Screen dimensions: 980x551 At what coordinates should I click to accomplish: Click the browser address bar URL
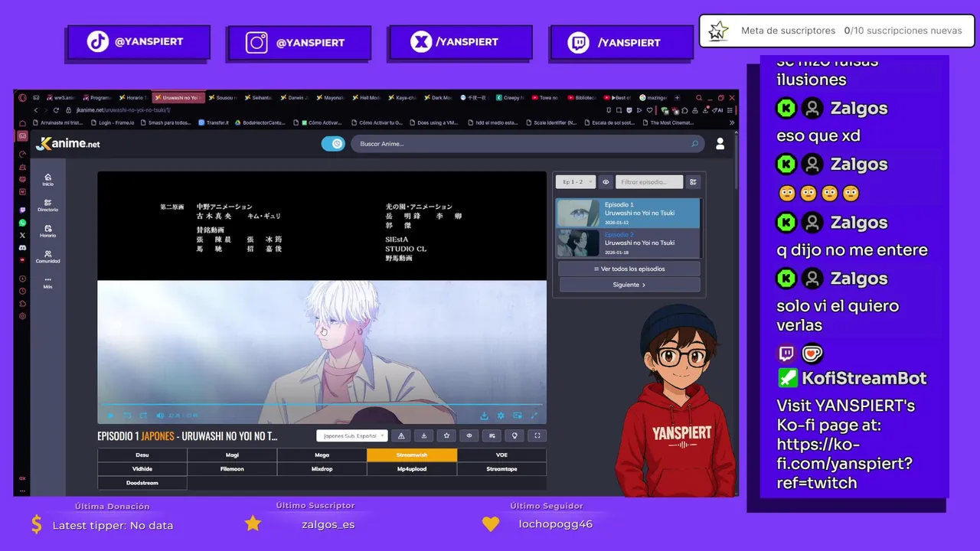[x=122, y=110]
